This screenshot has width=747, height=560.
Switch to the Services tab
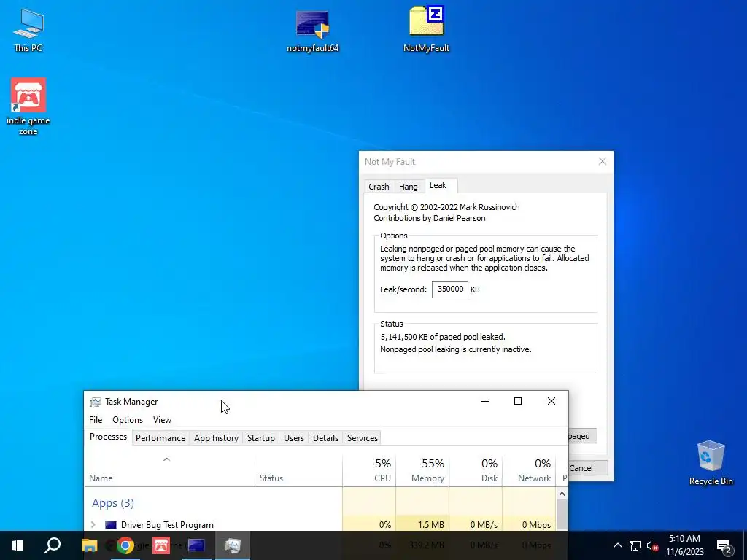point(363,438)
